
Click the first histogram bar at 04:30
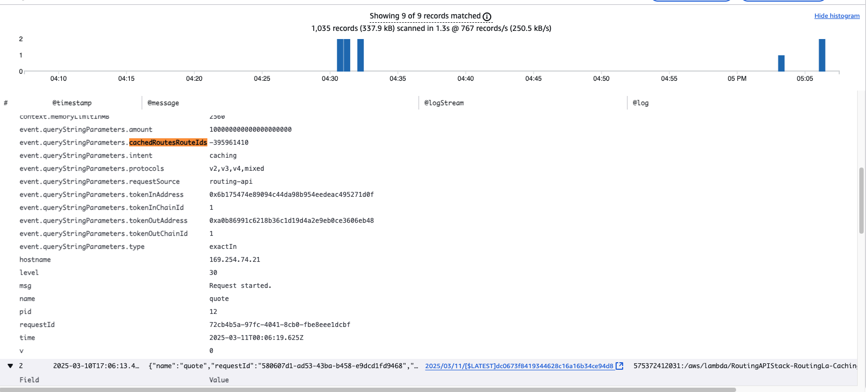pos(340,55)
